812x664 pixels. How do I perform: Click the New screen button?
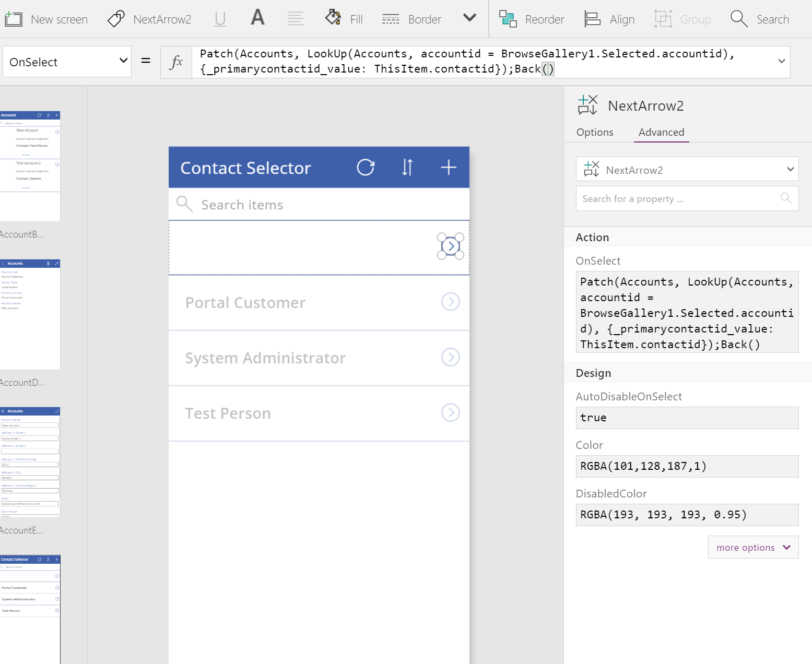(x=46, y=19)
